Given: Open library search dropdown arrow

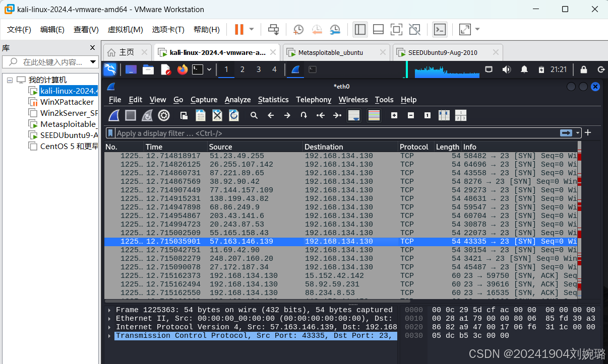Looking at the screenshot, I should point(93,62).
